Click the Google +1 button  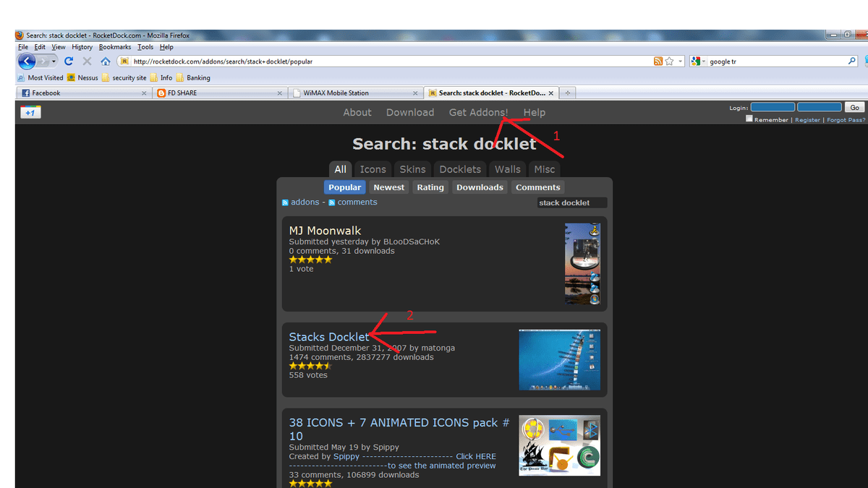(x=30, y=112)
